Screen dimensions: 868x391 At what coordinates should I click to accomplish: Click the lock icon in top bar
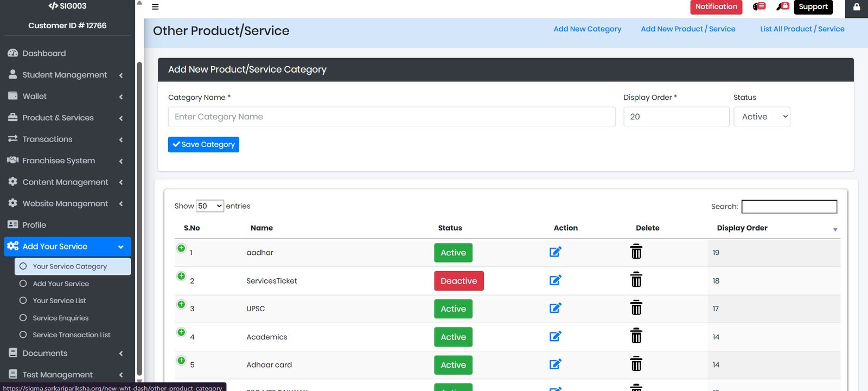[857, 7]
